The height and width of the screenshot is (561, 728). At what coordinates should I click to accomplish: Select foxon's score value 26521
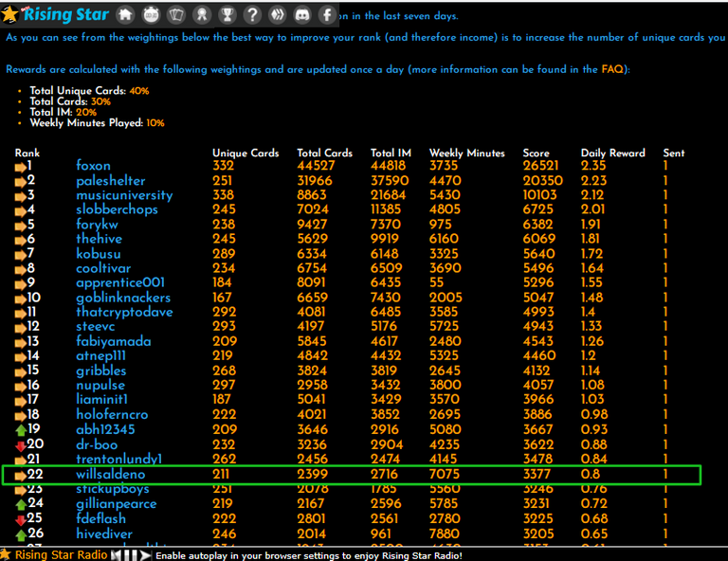[x=542, y=166]
